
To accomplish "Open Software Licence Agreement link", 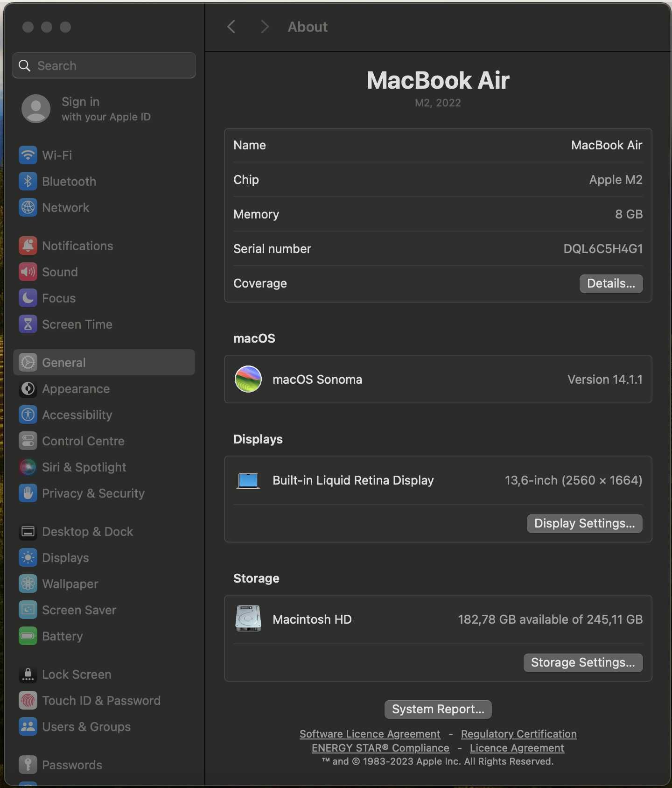I will coord(370,734).
